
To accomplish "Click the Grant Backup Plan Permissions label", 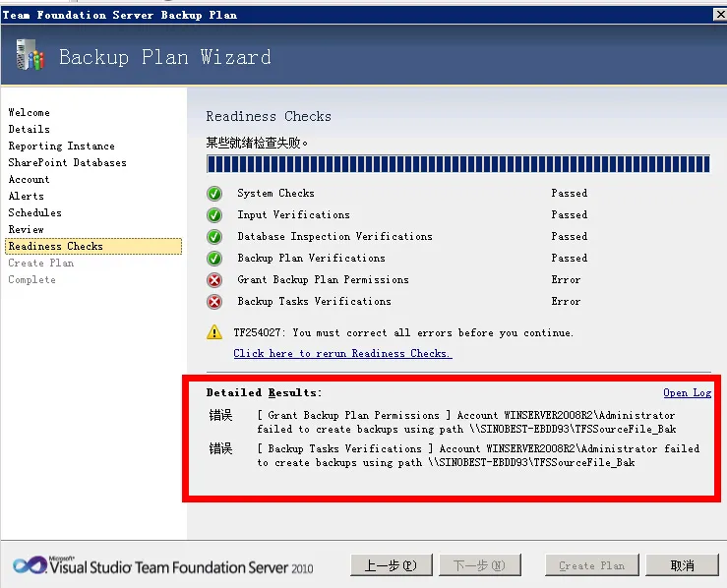I will pyautogui.click(x=323, y=280).
